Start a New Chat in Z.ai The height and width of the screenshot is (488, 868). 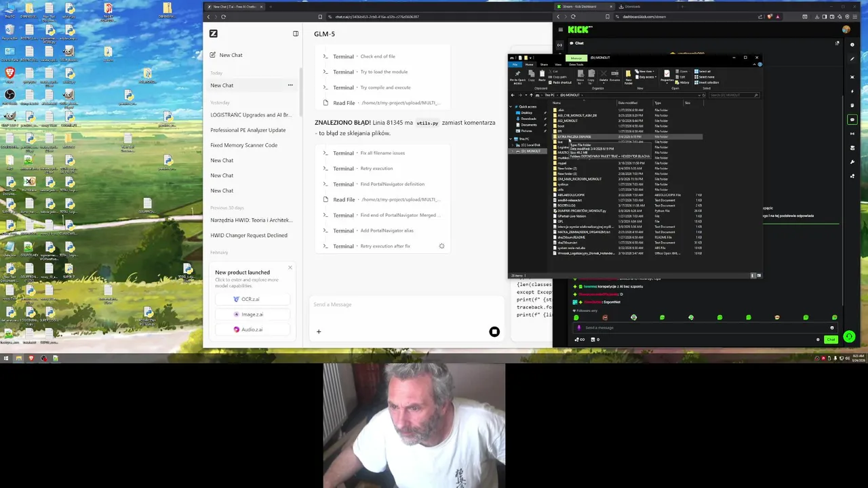click(x=226, y=55)
